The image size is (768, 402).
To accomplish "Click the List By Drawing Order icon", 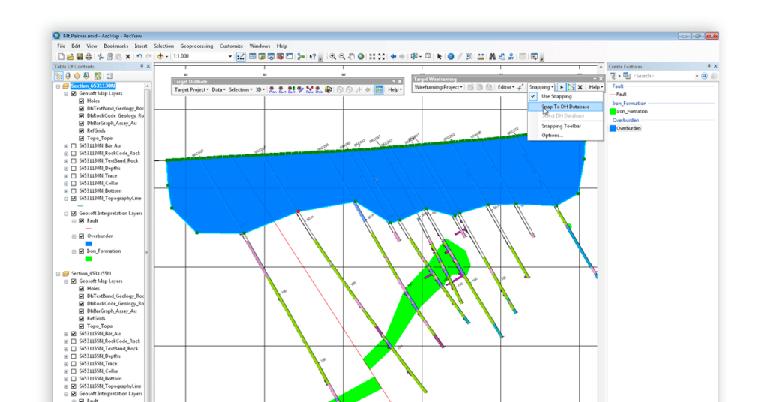I will (x=59, y=76).
